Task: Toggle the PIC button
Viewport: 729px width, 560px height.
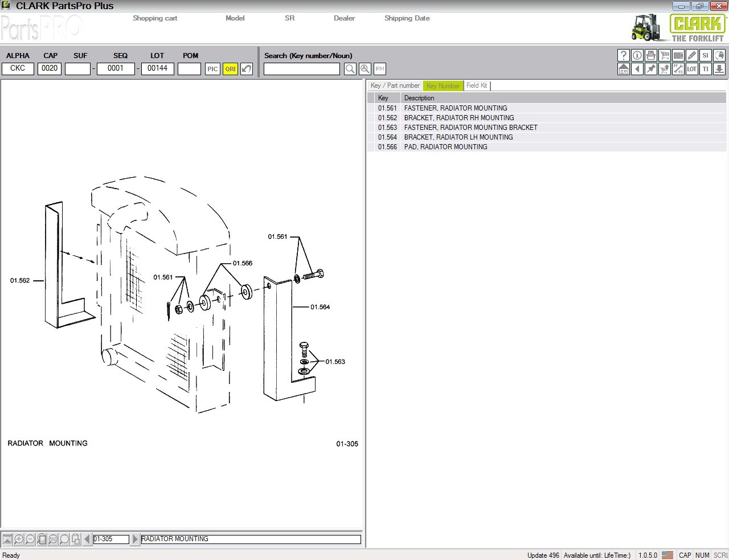Action: pos(212,69)
